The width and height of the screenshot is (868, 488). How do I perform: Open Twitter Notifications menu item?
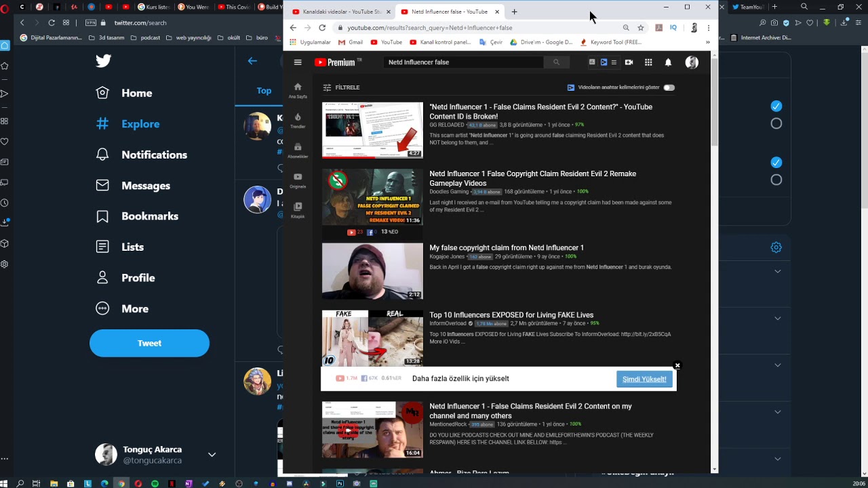[x=142, y=155]
